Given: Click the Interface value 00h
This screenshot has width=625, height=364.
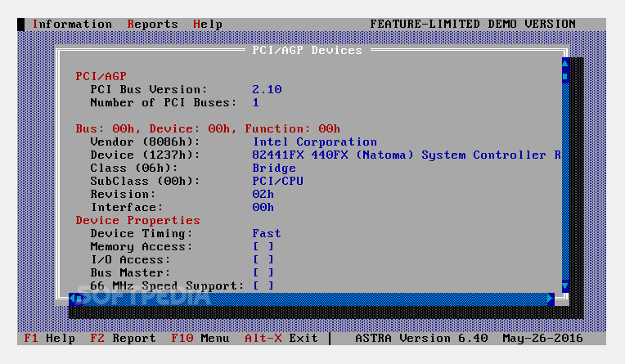Looking at the screenshot, I should pos(263,207).
